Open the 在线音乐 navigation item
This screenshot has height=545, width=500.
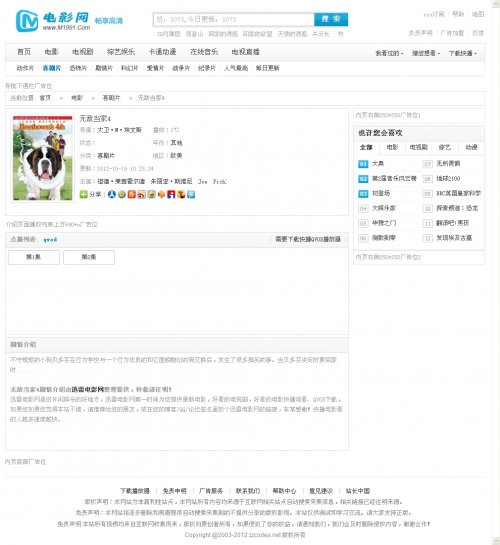[204, 52]
